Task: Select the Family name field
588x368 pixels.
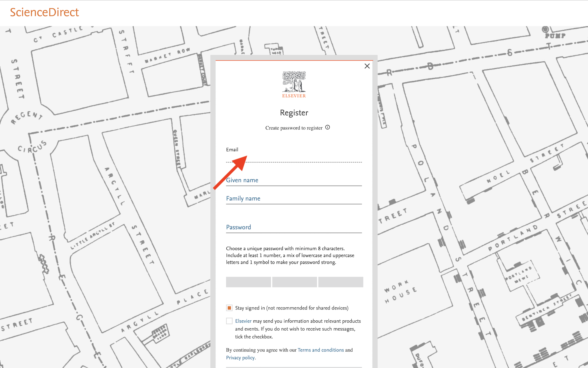Action: (294, 199)
